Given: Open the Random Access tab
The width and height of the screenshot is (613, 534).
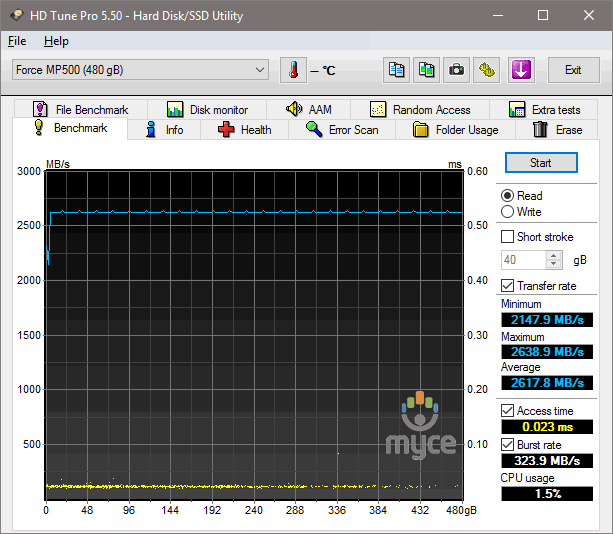Looking at the screenshot, I should tap(420, 109).
